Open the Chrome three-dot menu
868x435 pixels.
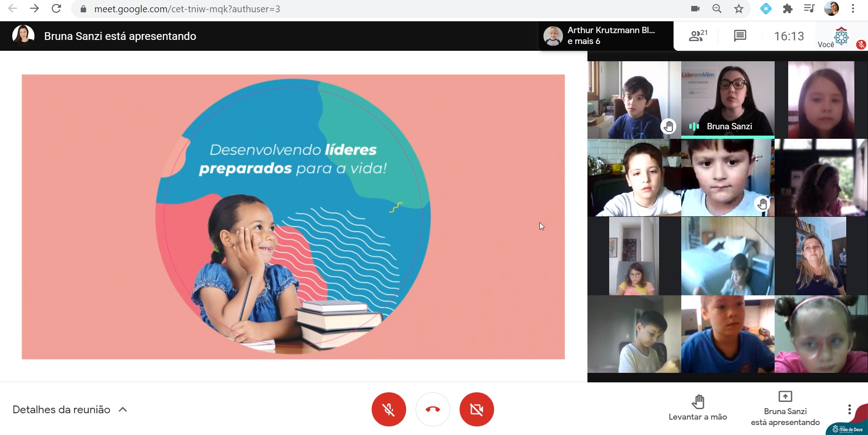(853, 9)
